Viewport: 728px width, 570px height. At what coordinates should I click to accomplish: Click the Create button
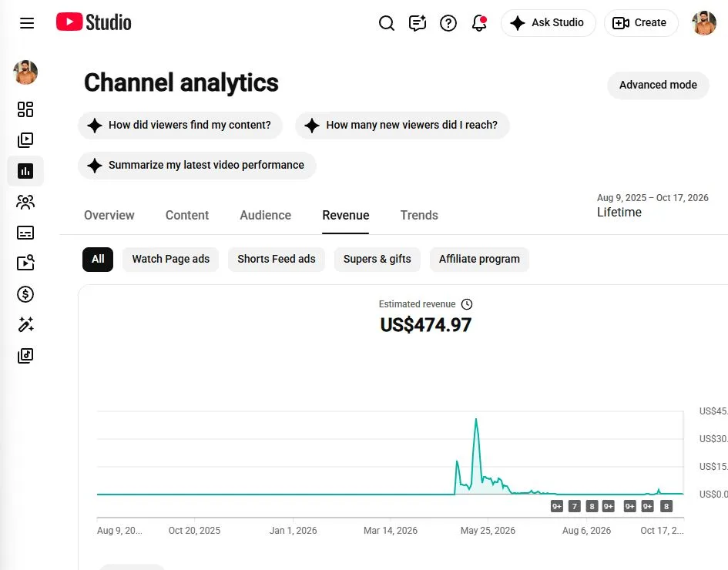click(x=641, y=23)
